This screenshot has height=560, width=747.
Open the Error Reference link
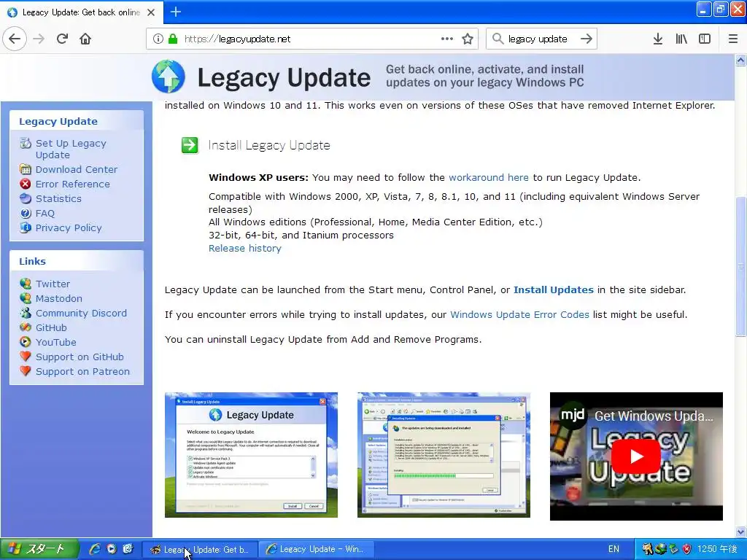click(x=72, y=184)
